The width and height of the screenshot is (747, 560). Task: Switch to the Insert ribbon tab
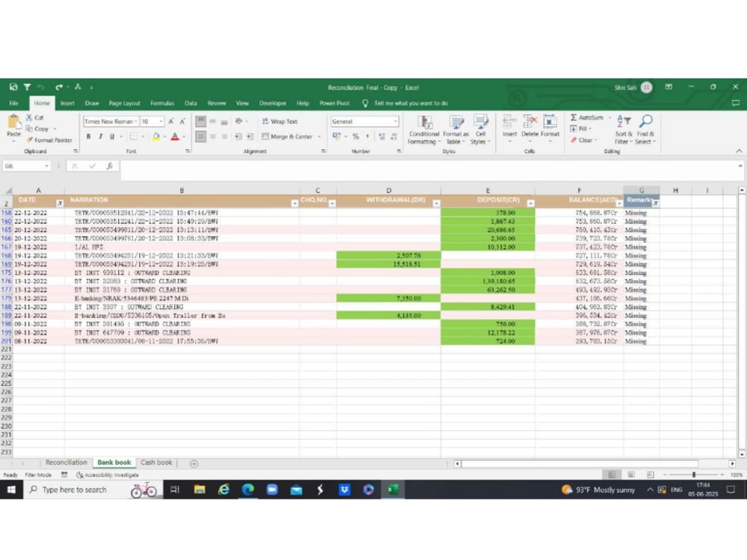[67, 103]
